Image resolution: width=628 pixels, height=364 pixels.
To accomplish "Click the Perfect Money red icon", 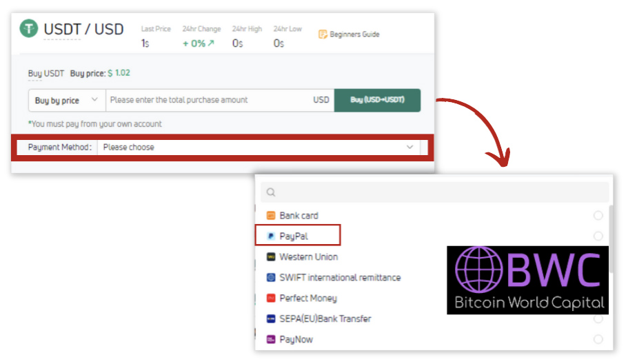I will click(271, 298).
